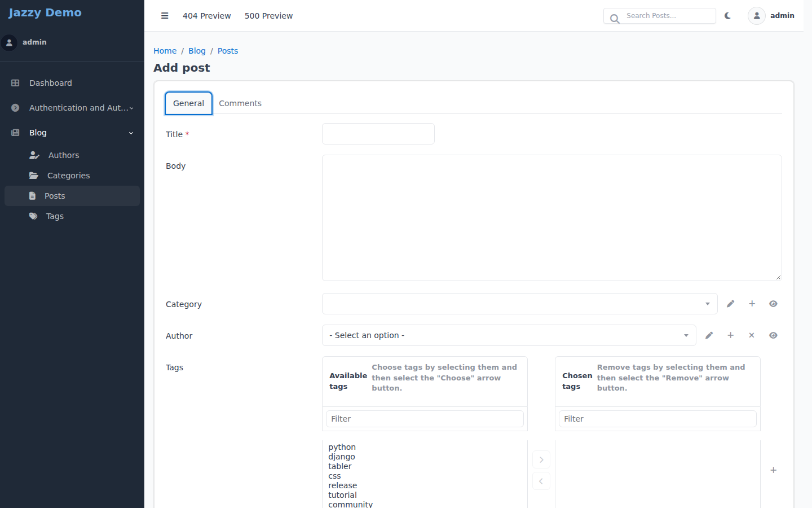Click the Available tags Filter box
This screenshot has width=812, height=508.
point(425,419)
